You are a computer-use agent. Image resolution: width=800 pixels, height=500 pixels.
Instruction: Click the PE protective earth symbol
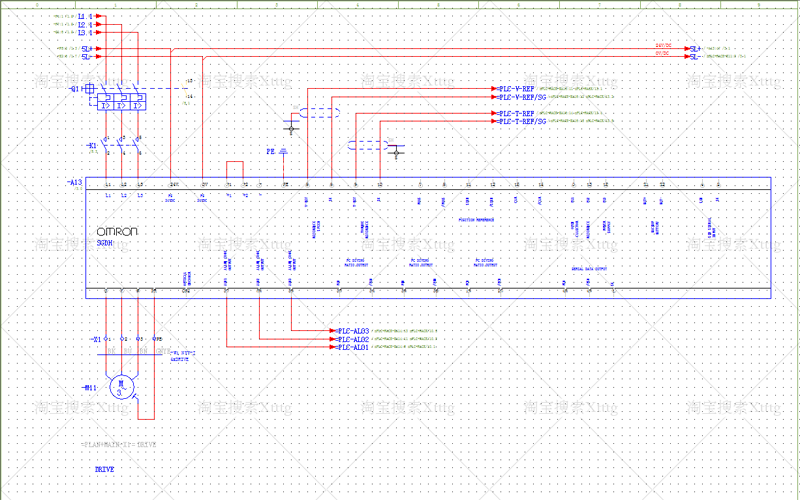coord(284,152)
